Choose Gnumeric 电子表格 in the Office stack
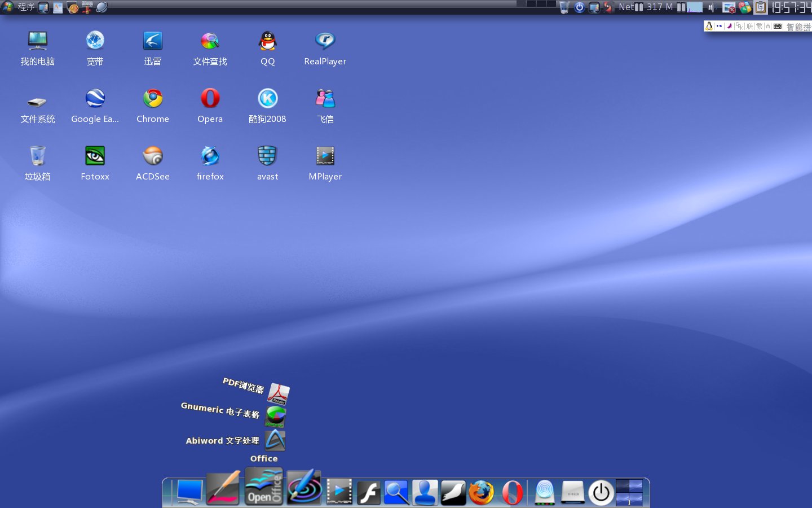812x508 pixels. click(276, 417)
